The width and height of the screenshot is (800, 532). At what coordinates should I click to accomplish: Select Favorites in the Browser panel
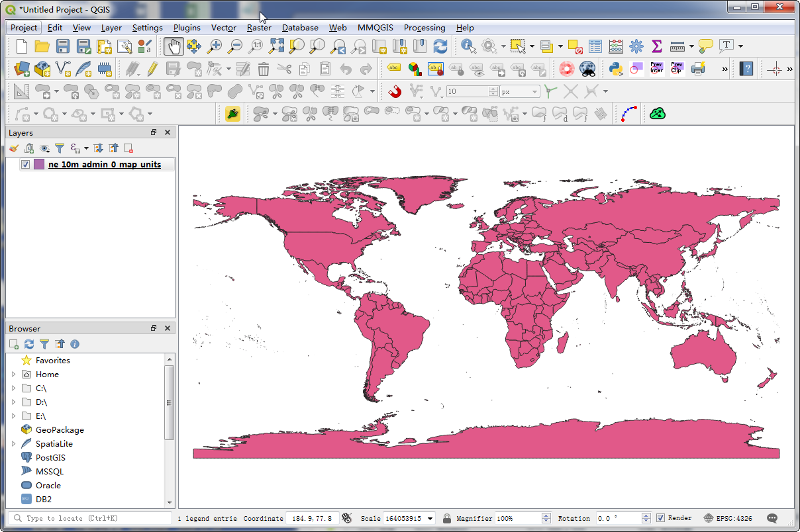point(53,361)
